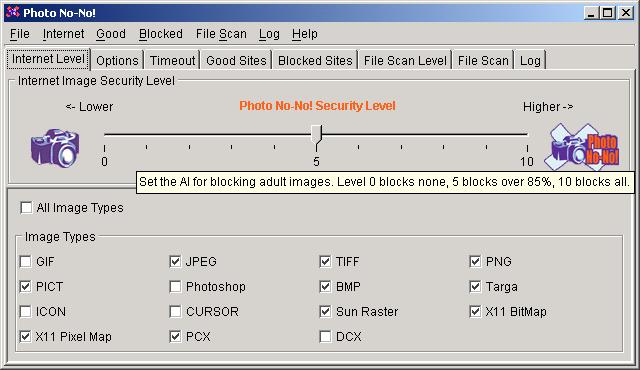Switch to the Good Sites tab

[x=236, y=60]
